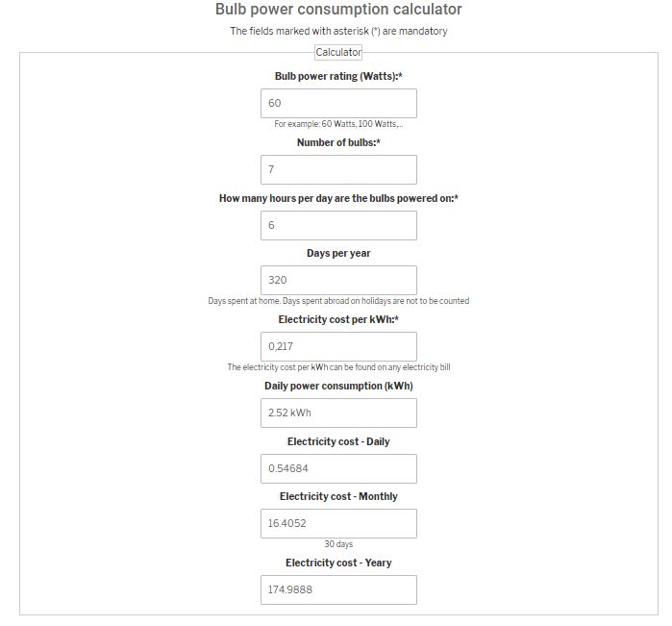This screenshot has height=626, width=672.
Task: Click the Days per year field
Action: pos(338,281)
